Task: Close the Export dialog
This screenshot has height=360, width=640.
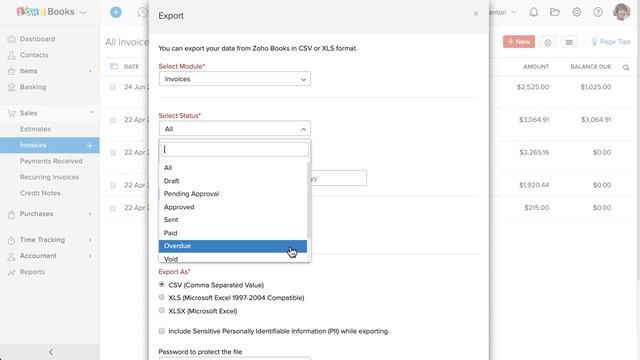Action: 476,14
